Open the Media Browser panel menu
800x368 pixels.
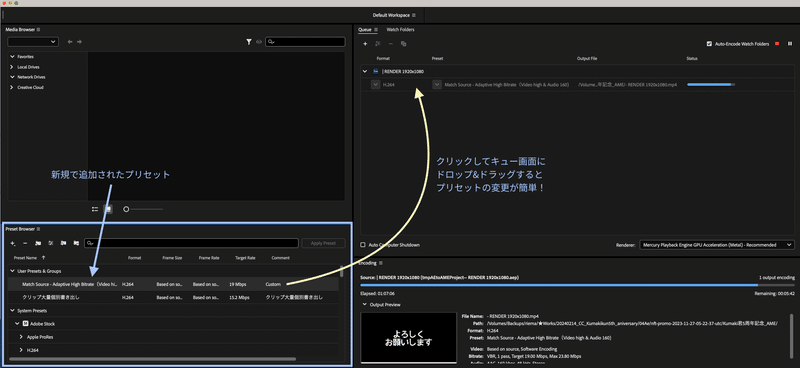[39, 30]
